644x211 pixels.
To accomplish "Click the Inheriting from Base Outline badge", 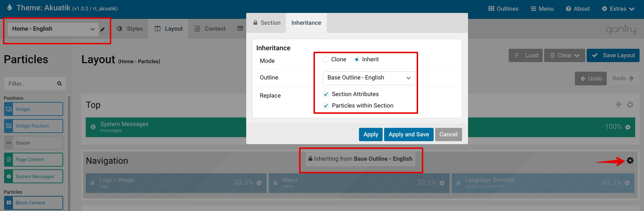I will tap(360, 159).
